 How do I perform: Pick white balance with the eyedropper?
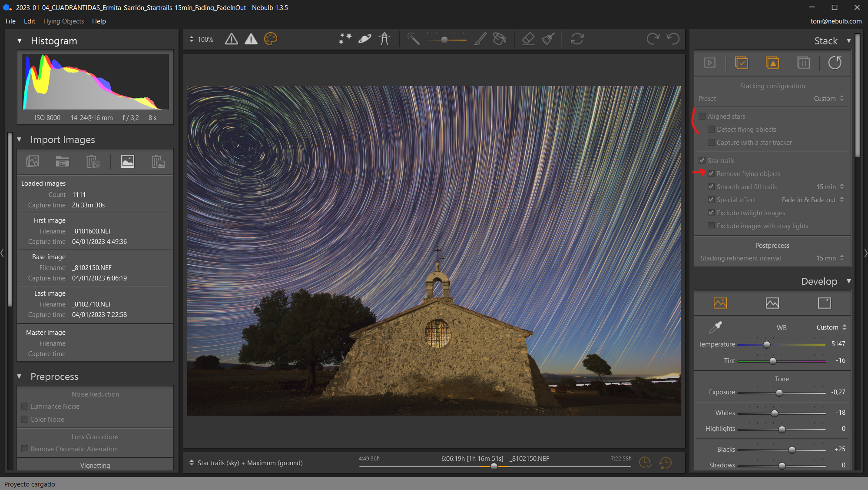pyautogui.click(x=715, y=327)
